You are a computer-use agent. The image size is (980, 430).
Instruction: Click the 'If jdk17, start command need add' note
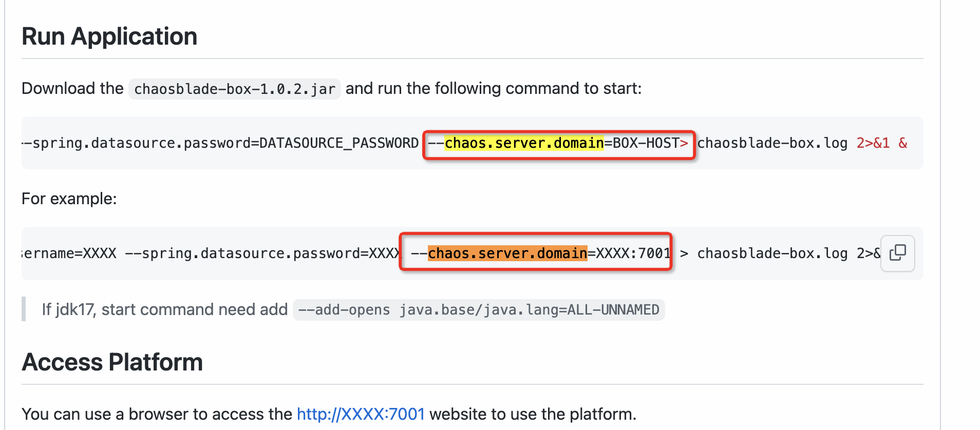[165, 309]
